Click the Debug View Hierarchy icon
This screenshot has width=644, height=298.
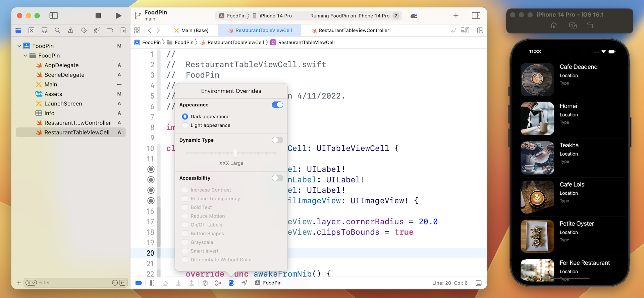coord(205,283)
